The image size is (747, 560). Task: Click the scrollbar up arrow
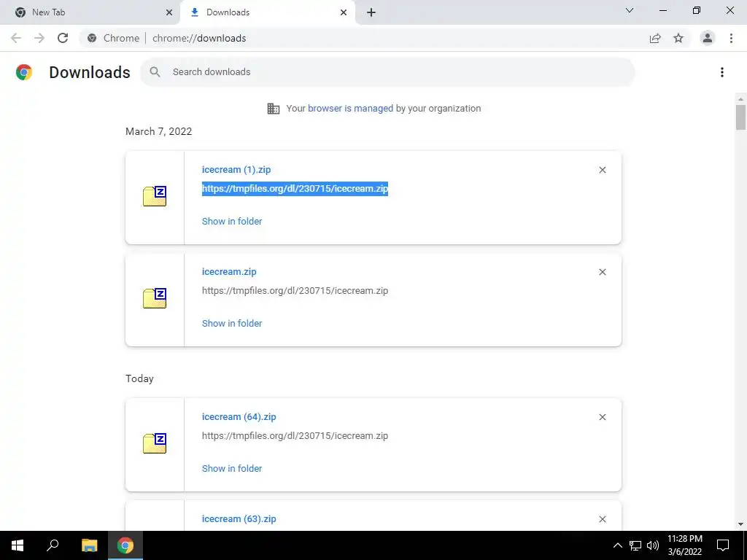(x=740, y=98)
